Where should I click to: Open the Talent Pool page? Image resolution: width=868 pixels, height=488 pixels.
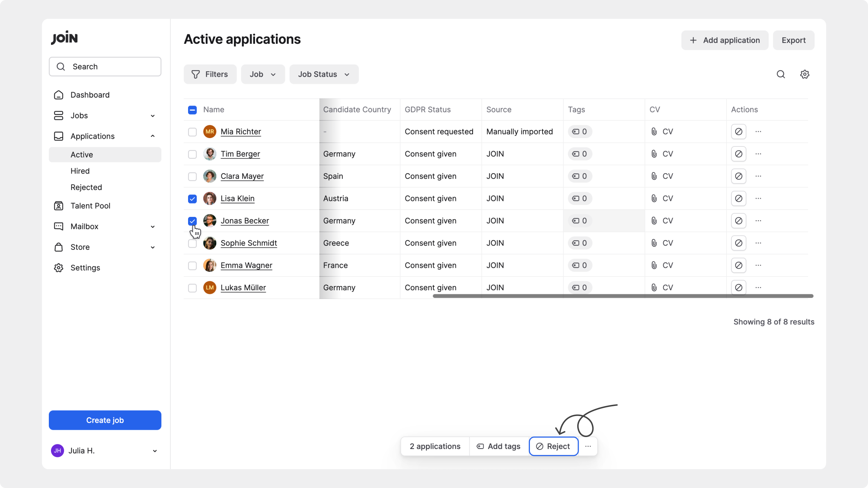pyautogui.click(x=90, y=206)
